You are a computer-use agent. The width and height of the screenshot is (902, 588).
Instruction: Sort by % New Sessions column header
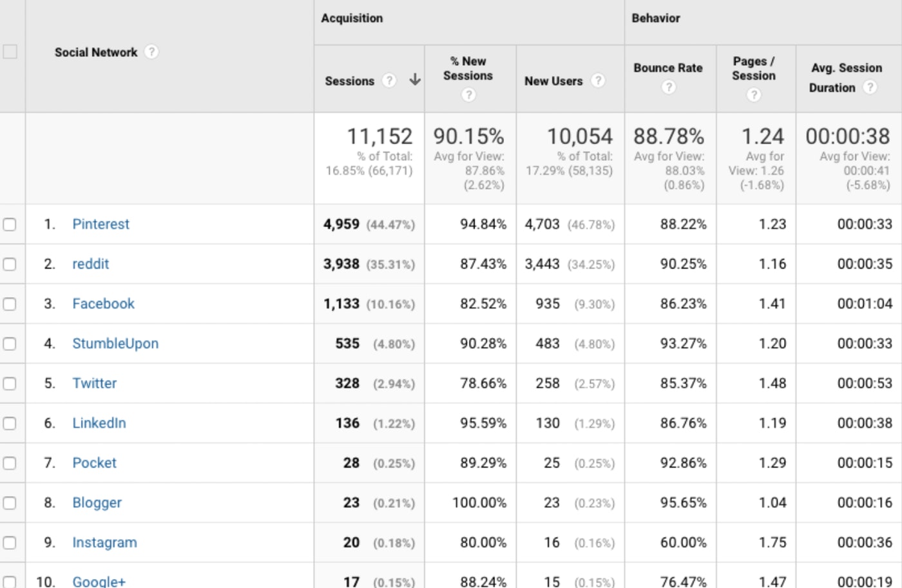coord(468,68)
